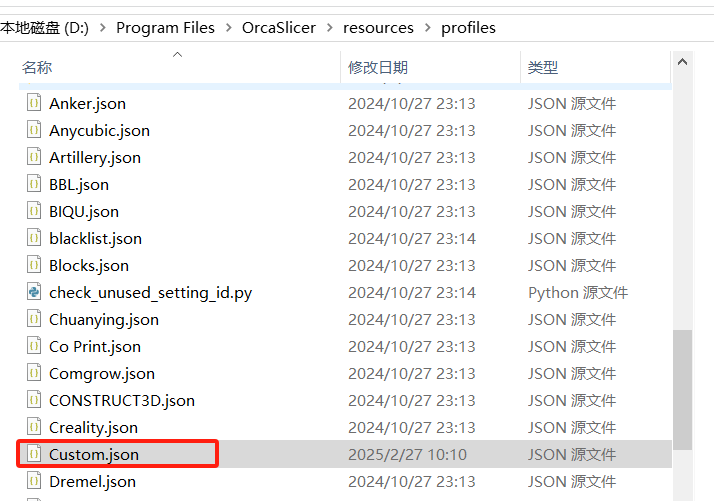Viewport: 714px width, 501px height.
Task: Select Anycubic.json file name
Action: pos(99,130)
